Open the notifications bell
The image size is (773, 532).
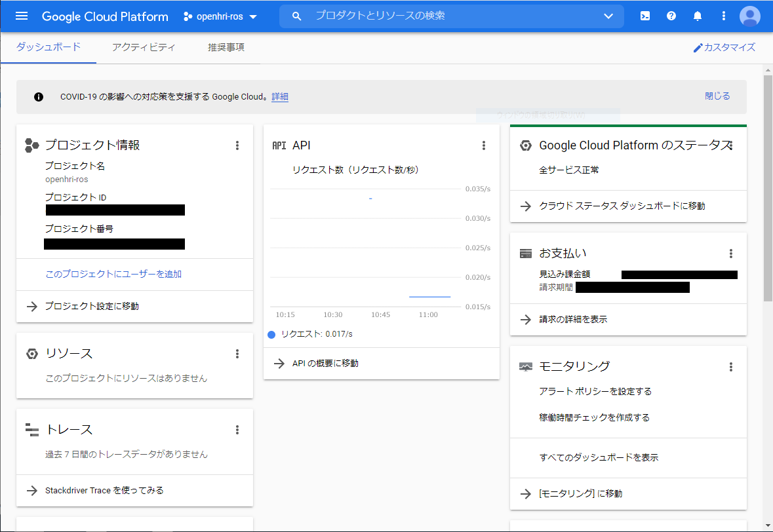698,16
